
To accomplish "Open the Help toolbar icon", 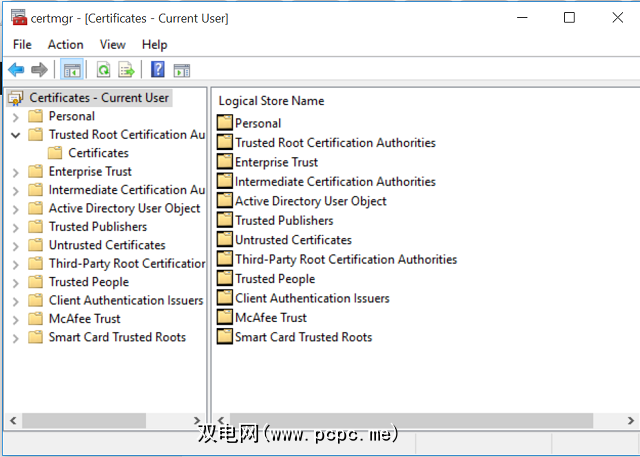I will 158,69.
